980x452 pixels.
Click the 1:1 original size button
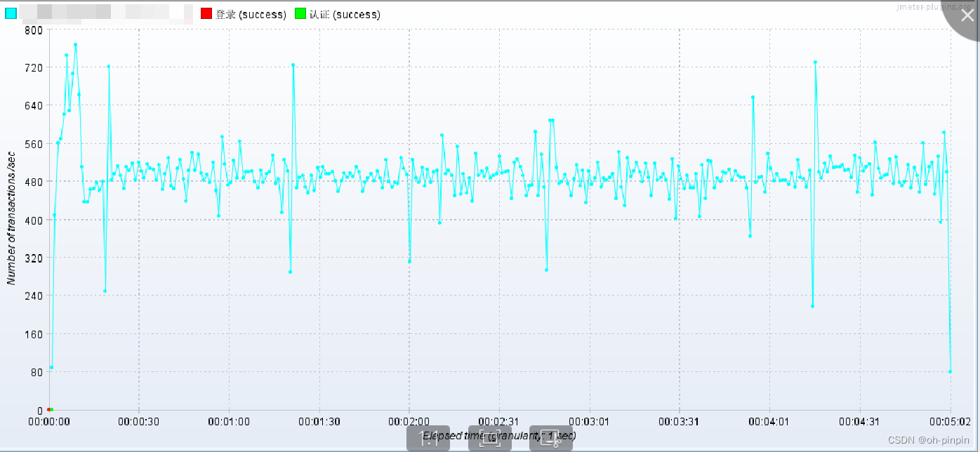428,438
